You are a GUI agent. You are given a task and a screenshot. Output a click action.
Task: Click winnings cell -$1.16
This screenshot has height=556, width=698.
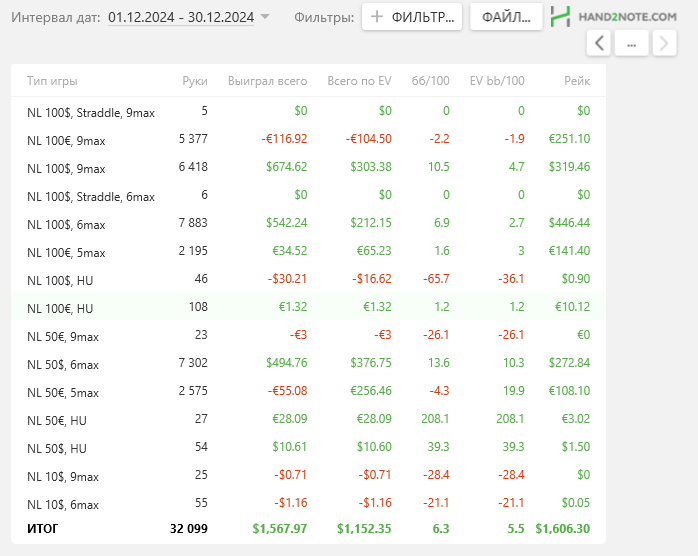(x=291, y=503)
